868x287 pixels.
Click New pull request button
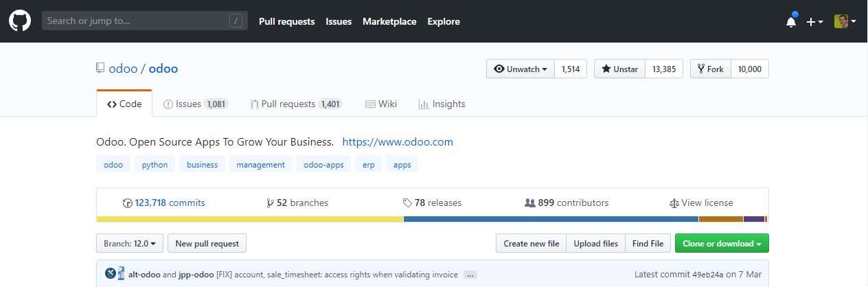pos(207,243)
